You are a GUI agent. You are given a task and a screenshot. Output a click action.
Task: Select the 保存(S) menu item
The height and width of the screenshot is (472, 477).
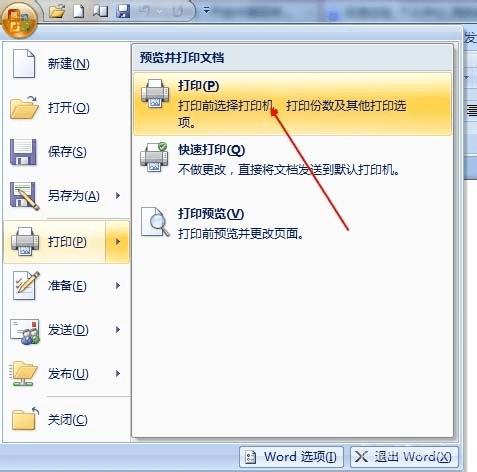[x=67, y=152]
